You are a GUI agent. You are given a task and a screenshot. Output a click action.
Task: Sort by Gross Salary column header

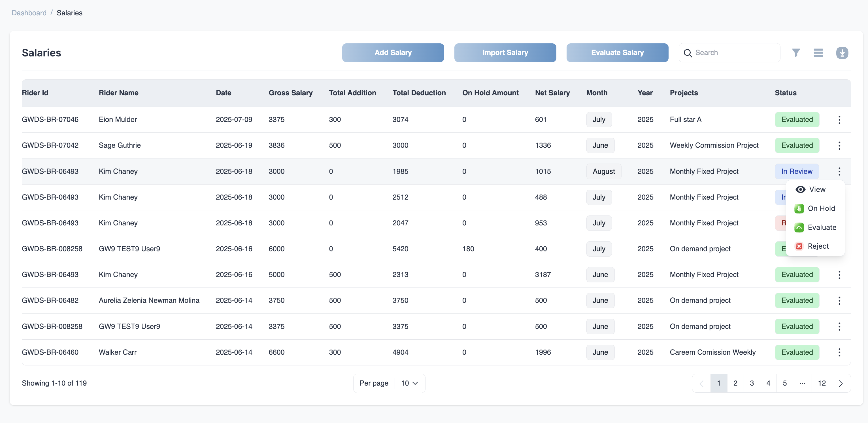click(x=290, y=93)
